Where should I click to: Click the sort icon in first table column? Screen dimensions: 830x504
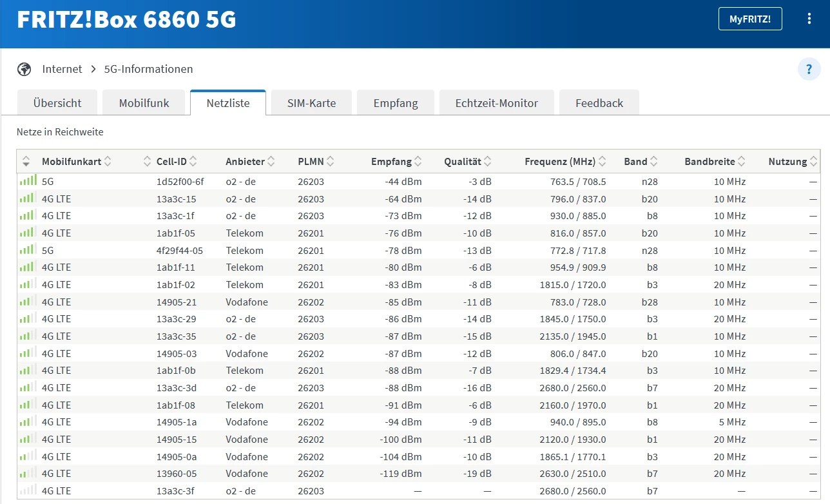[x=26, y=162]
